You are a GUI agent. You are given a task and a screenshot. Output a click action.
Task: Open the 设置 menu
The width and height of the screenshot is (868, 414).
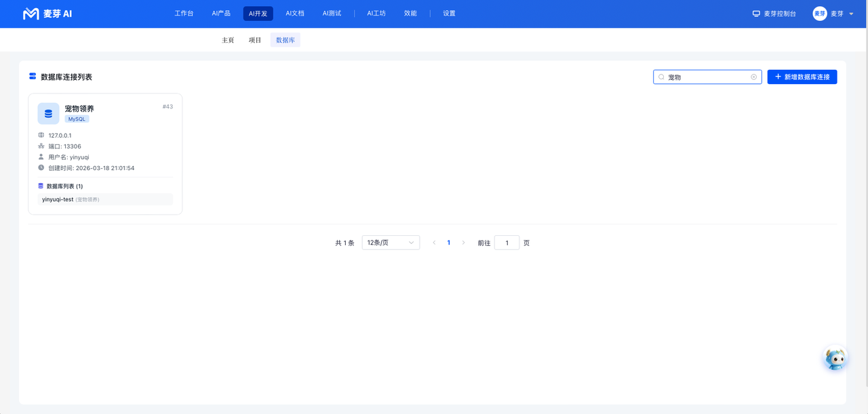[x=449, y=14]
